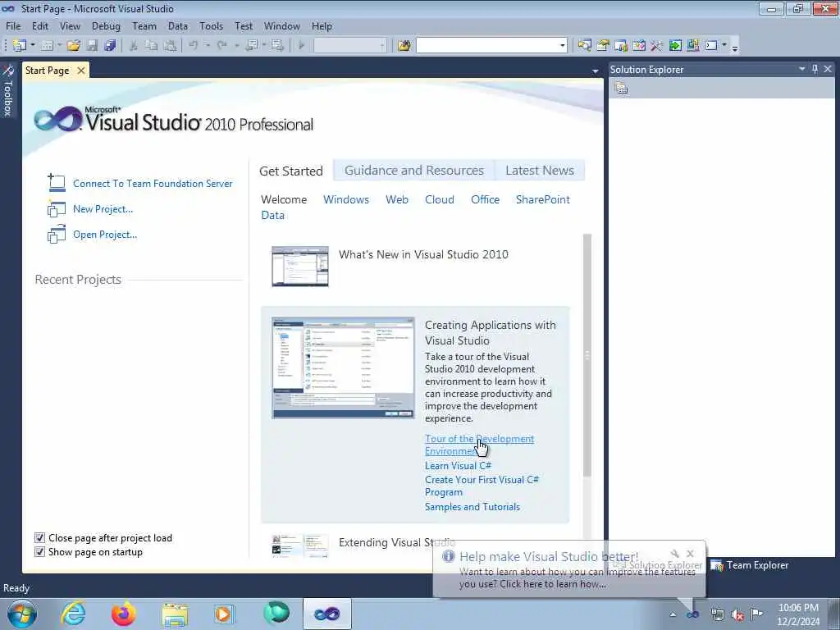The height and width of the screenshot is (630, 840).
Task: Click the Save floppy disk icon
Action: (x=92, y=46)
